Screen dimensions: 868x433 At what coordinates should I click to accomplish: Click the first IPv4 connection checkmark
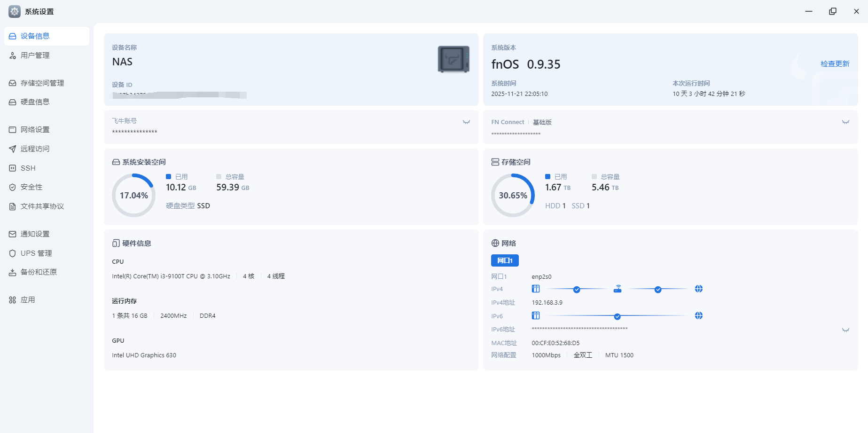(577, 290)
